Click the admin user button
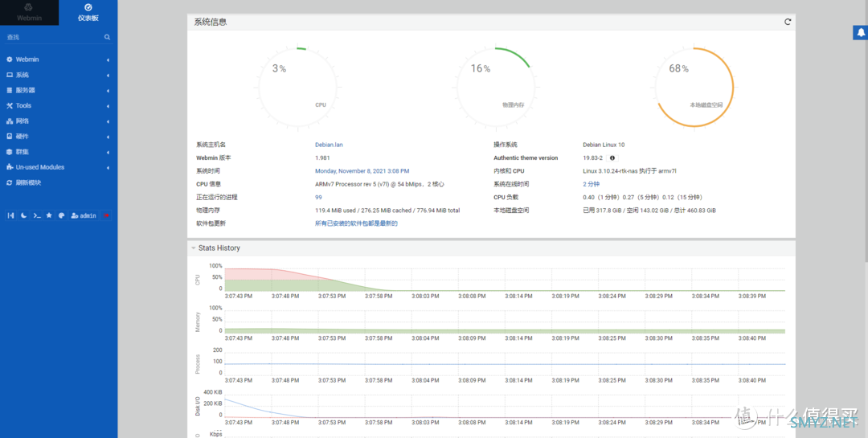 tap(84, 215)
